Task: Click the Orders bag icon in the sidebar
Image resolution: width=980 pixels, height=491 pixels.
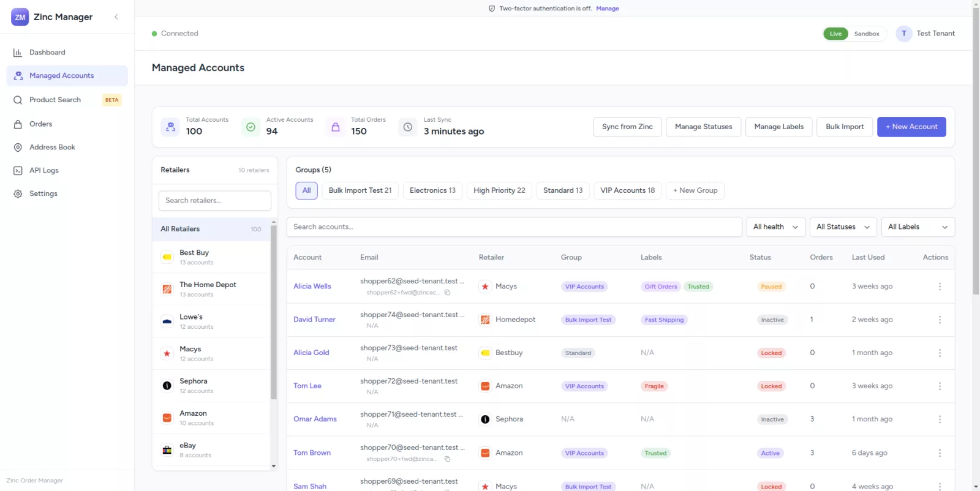Action: point(18,124)
